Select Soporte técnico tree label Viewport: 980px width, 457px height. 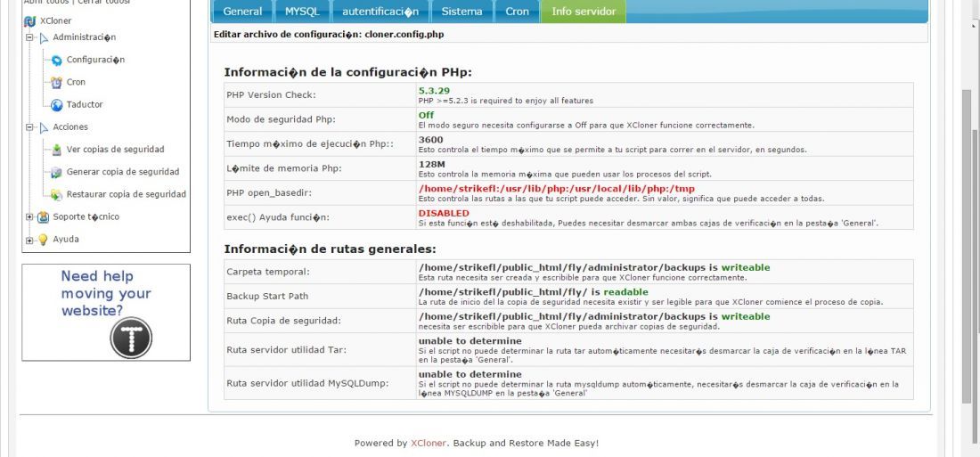(86, 217)
